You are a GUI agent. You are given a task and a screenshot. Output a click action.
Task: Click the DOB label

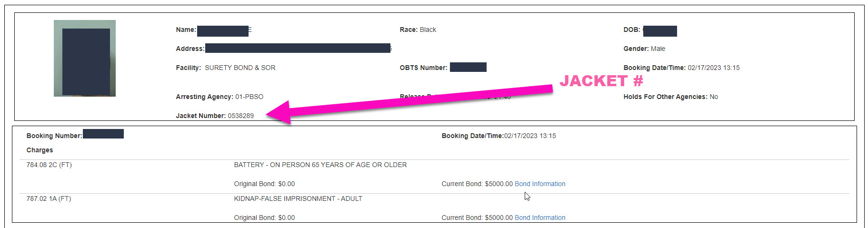tap(631, 30)
